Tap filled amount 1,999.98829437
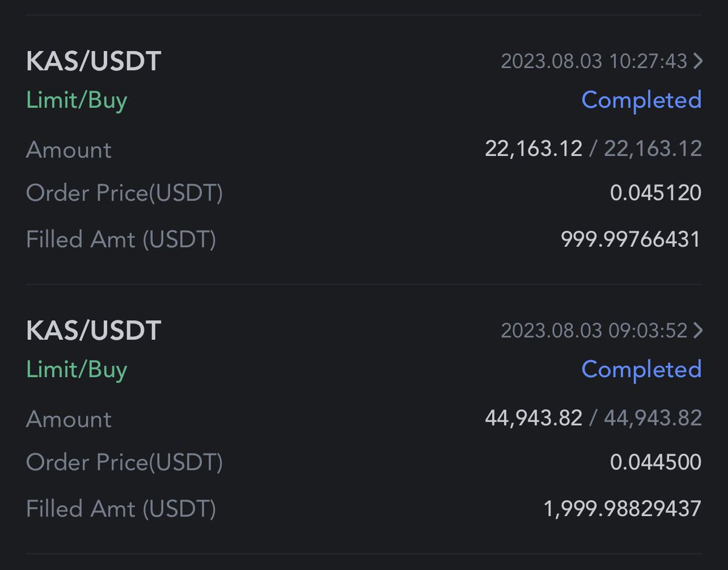This screenshot has height=570, width=728. point(622,509)
